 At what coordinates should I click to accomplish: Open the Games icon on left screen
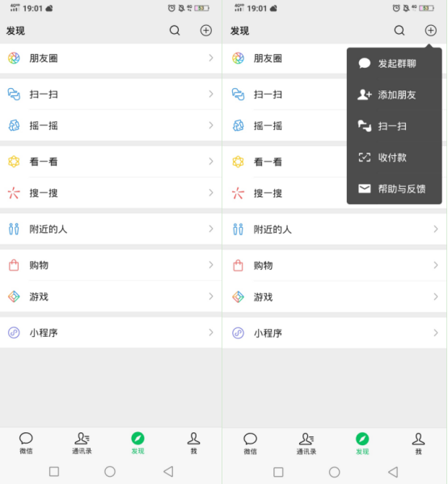14,297
